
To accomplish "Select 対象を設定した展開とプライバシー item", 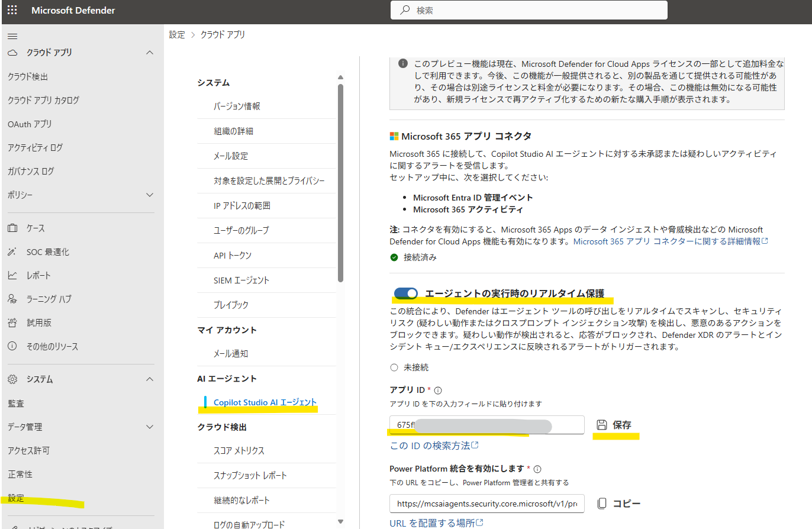I will 269,181.
